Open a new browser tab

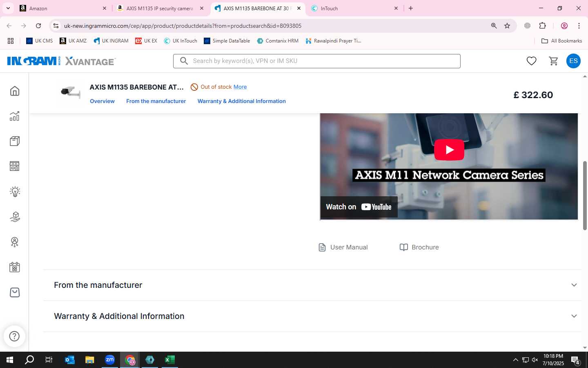click(411, 8)
